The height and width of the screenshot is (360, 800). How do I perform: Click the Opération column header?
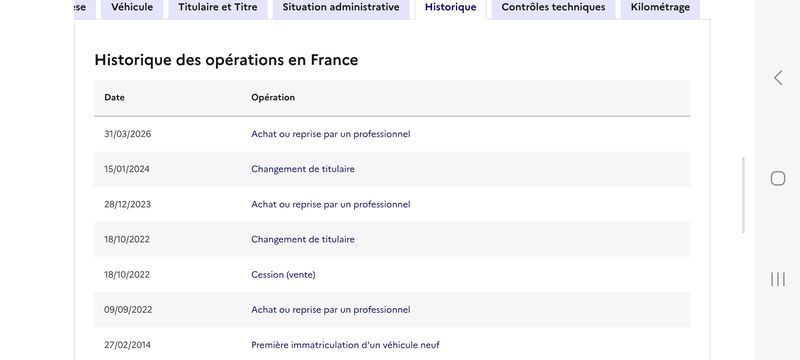(x=273, y=97)
